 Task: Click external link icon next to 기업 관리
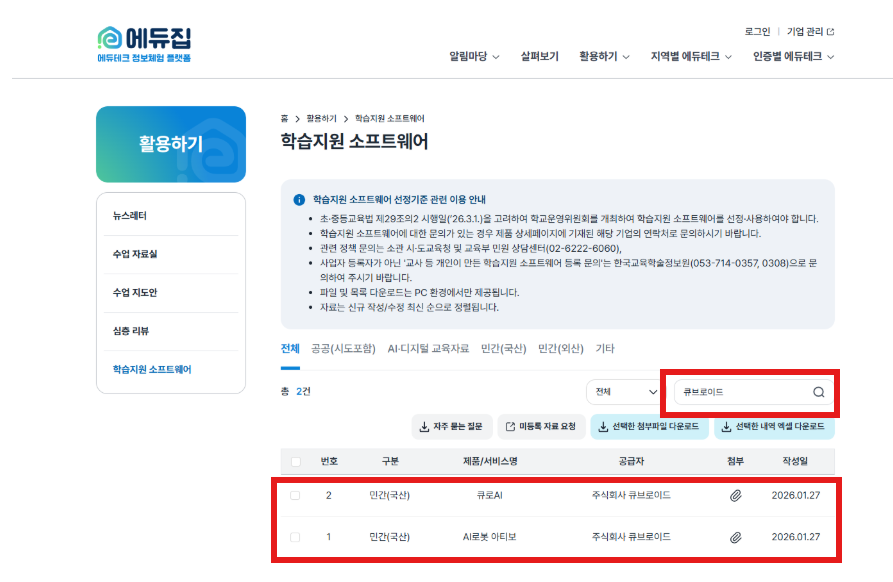[x=830, y=32]
